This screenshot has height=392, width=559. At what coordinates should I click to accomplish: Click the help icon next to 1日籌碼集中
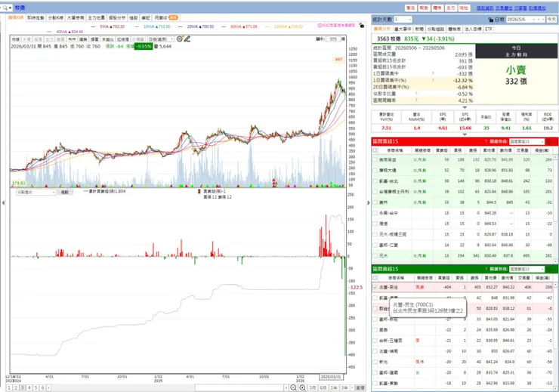coord(433,73)
